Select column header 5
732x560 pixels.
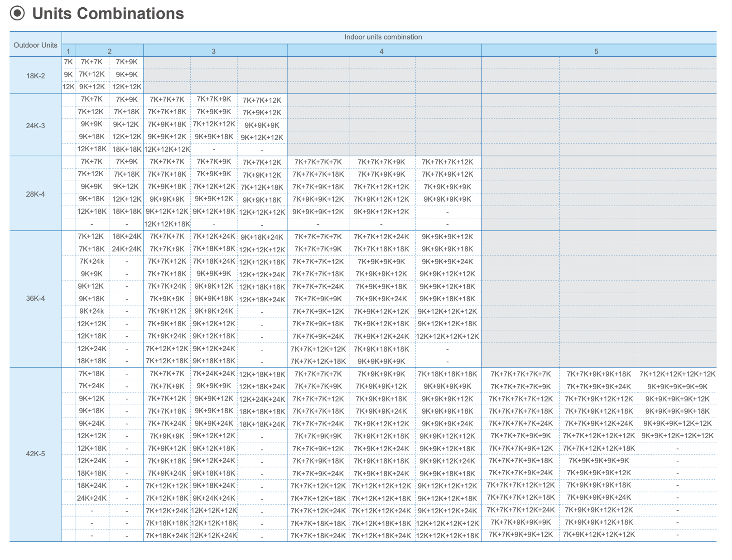[596, 51]
